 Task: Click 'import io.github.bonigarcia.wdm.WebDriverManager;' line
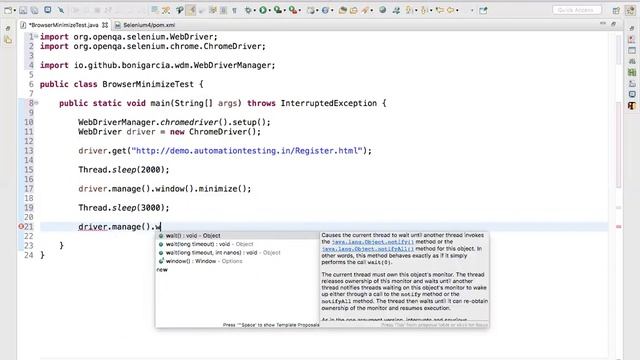[x=158, y=65]
